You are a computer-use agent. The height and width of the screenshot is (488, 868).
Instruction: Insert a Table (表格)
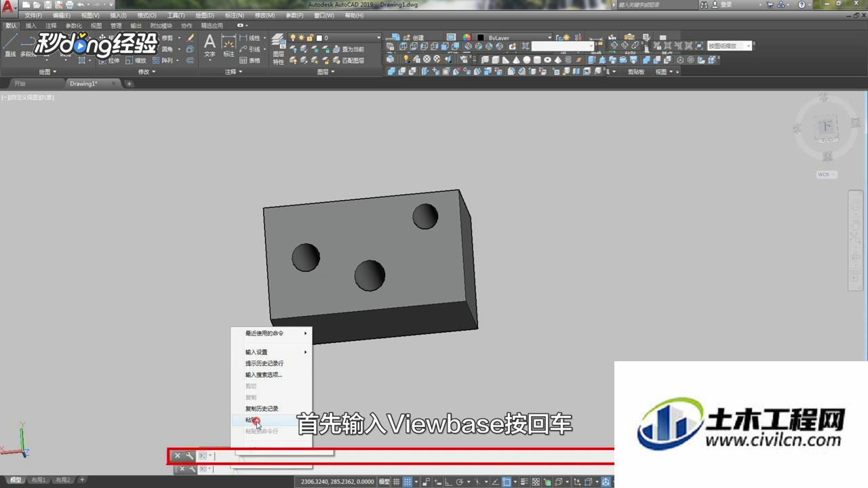(250, 60)
